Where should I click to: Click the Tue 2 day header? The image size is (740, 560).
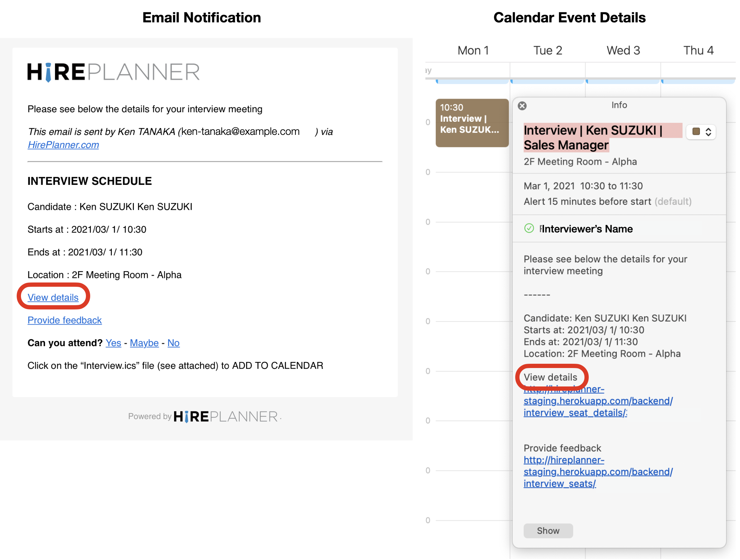548,50
